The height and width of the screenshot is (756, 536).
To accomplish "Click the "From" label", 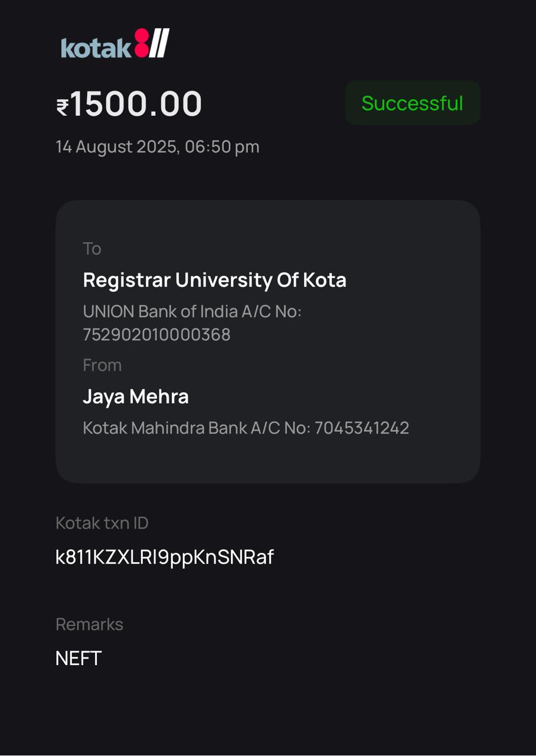I will (x=102, y=365).
